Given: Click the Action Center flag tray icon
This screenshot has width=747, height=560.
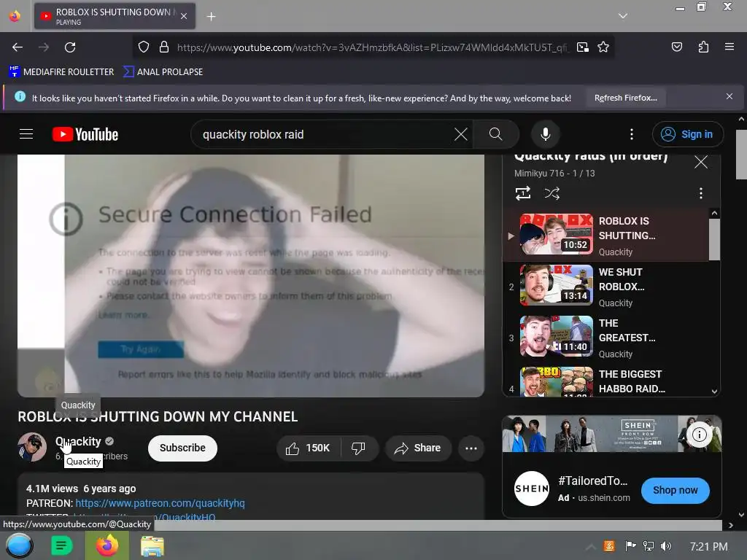Looking at the screenshot, I should (x=630, y=546).
